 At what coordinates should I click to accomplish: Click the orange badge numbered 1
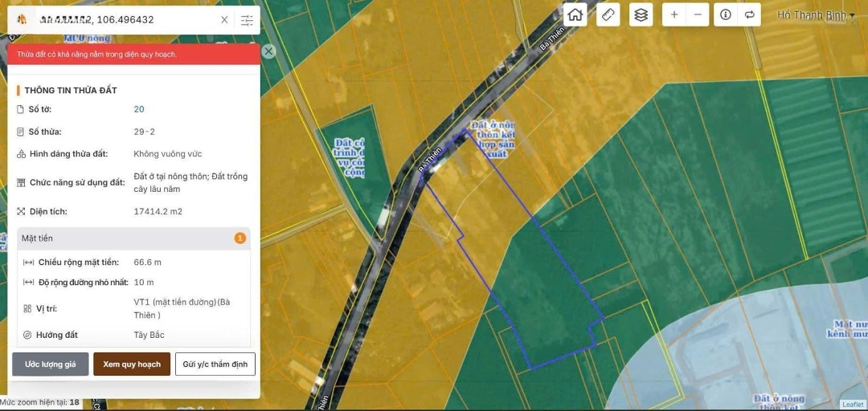click(x=240, y=238)
